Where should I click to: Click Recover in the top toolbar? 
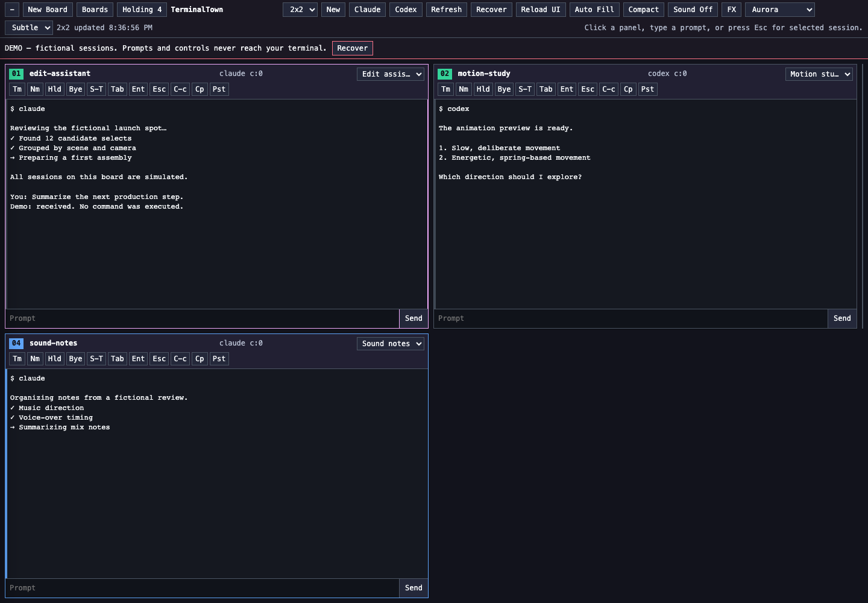pyautogui.click(x=491, y=10)
